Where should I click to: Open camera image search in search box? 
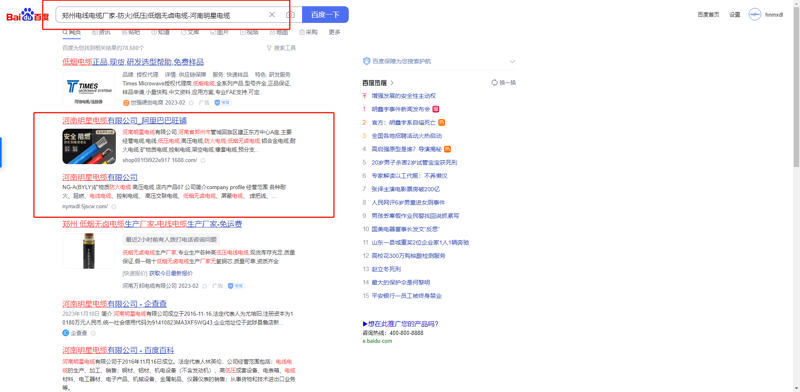click(x=290, y=15)
